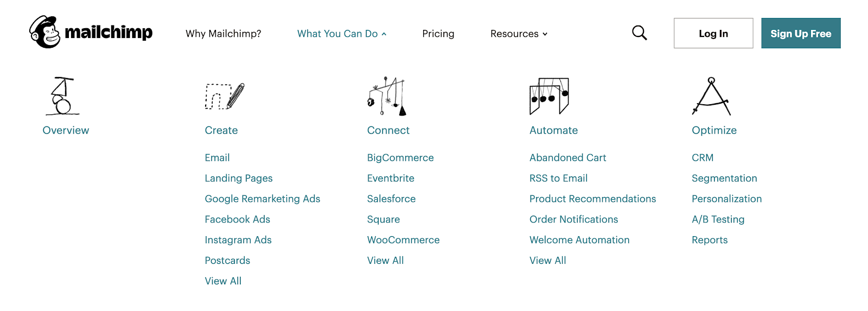This screenshot has width=868, height=311.
Task: Click the Connect mobile illustration icon
Action: pos(387,96)
